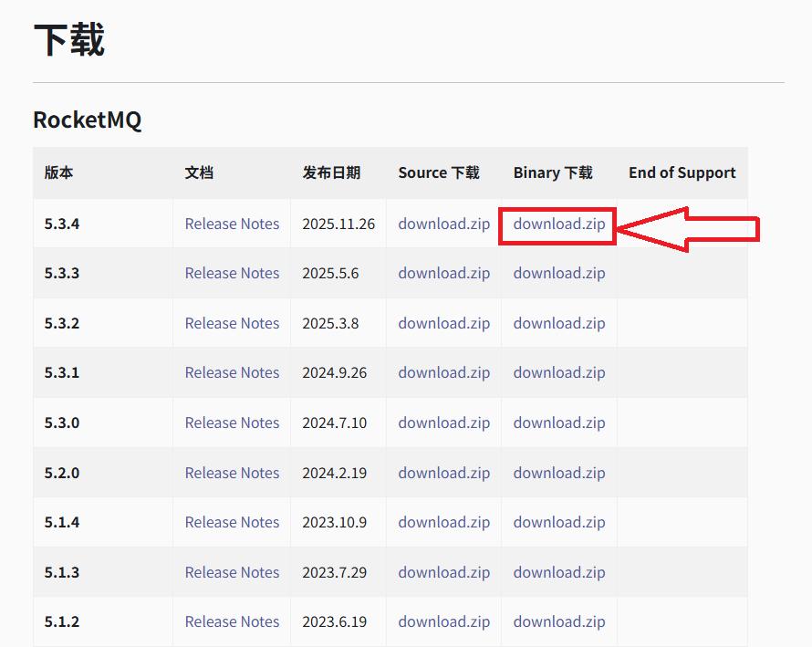
Task: Open Release Notes for version 5.2.0
Action: click(x=232, y=473)
